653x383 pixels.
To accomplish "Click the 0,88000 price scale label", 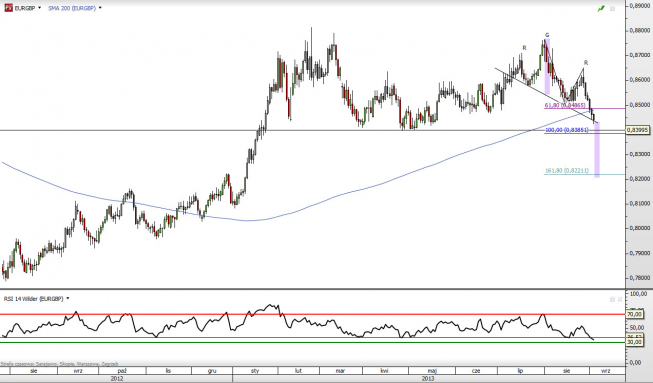I will click(640, 30).
